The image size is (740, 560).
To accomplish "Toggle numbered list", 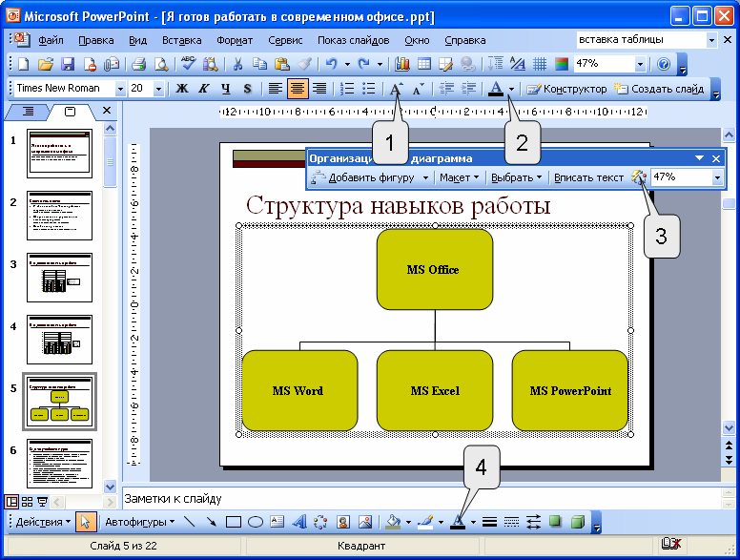I will [x=347, y=89].
